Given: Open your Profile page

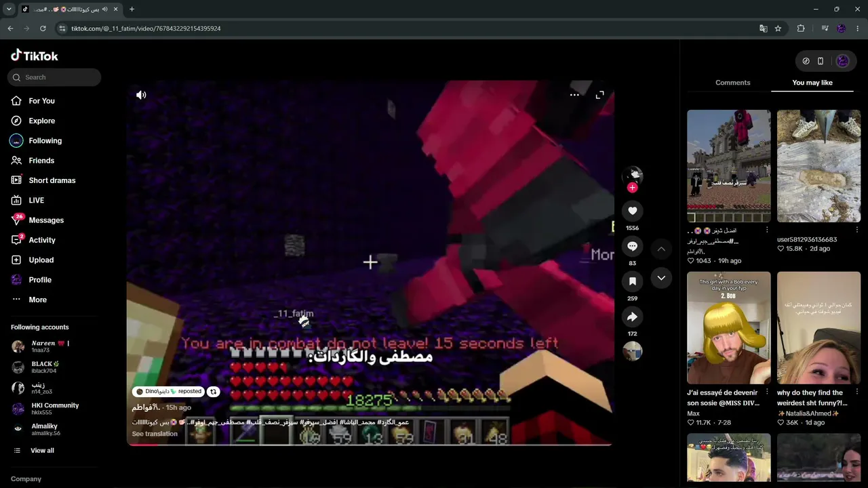Looking at the screenshot, I should click(39, 280).
